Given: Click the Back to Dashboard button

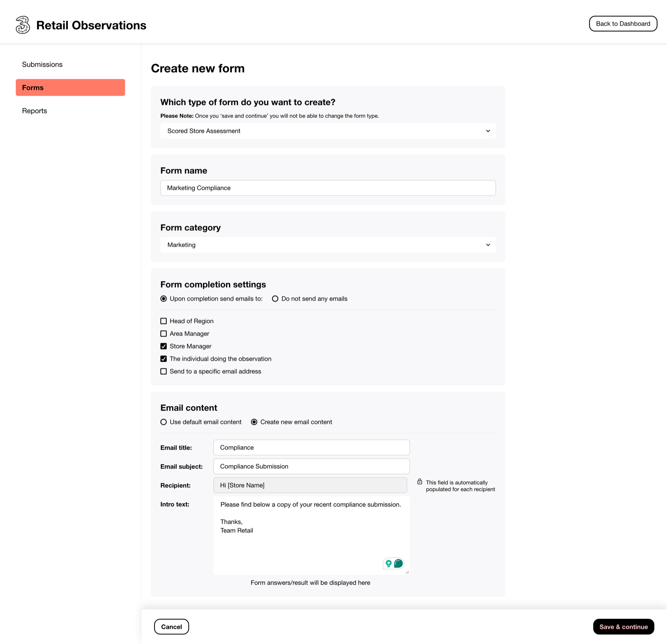Looking at the screenshot, I should pos(623,23).
